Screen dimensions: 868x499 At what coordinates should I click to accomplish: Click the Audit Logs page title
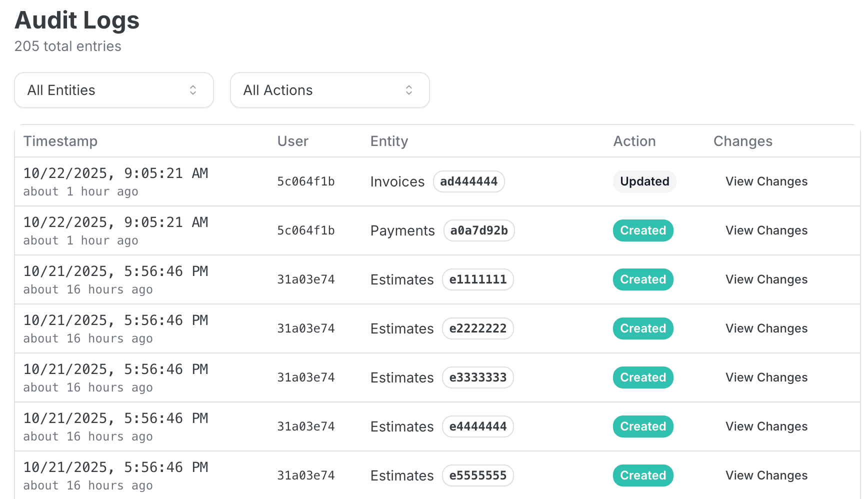click(x=76, y=20)
